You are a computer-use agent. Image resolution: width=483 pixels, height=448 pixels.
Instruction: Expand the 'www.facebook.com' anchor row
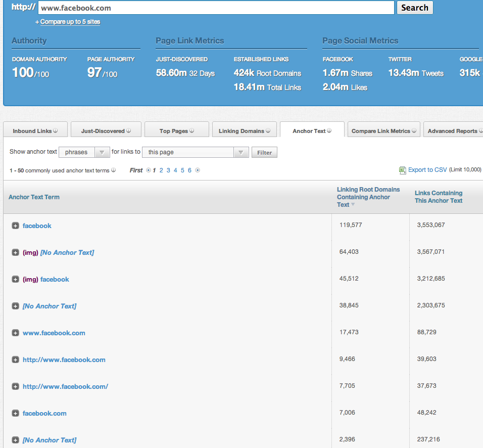click(15, 333)
